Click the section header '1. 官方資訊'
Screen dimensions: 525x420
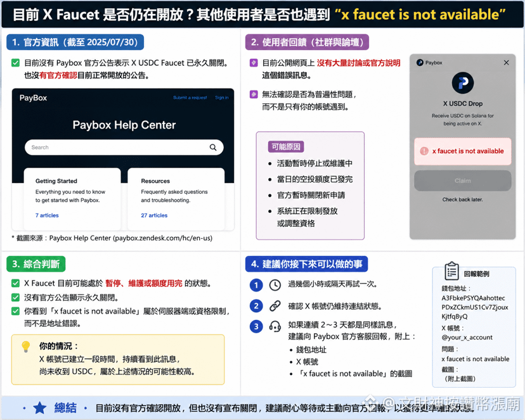[75, 42]
